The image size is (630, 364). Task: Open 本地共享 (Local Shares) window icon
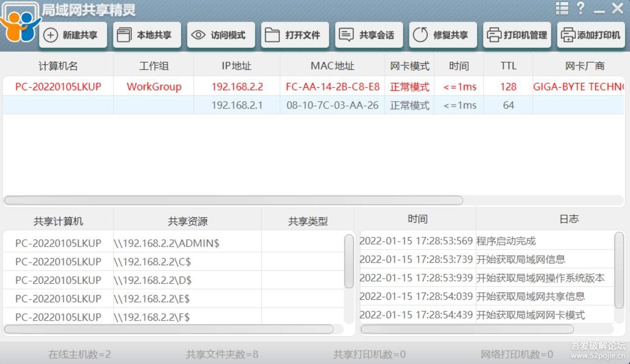pos(124,36)
